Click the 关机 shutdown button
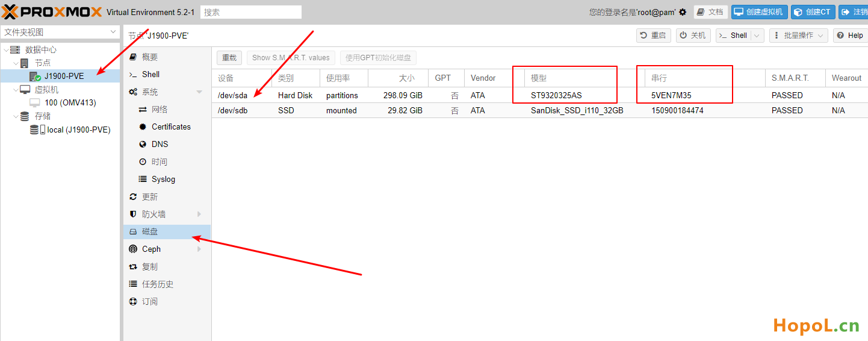 tap(693, 36)
